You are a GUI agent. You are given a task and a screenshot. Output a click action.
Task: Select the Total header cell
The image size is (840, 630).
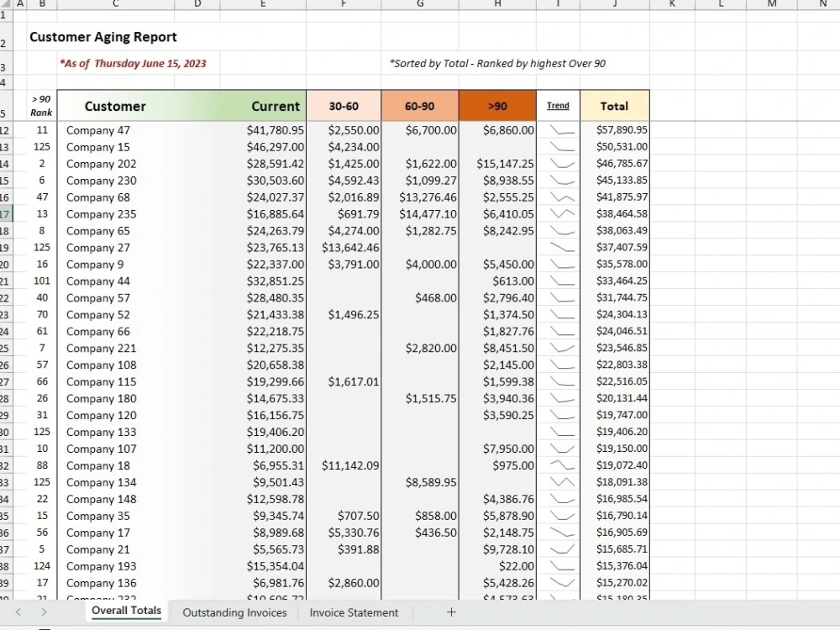coord(615,106)
